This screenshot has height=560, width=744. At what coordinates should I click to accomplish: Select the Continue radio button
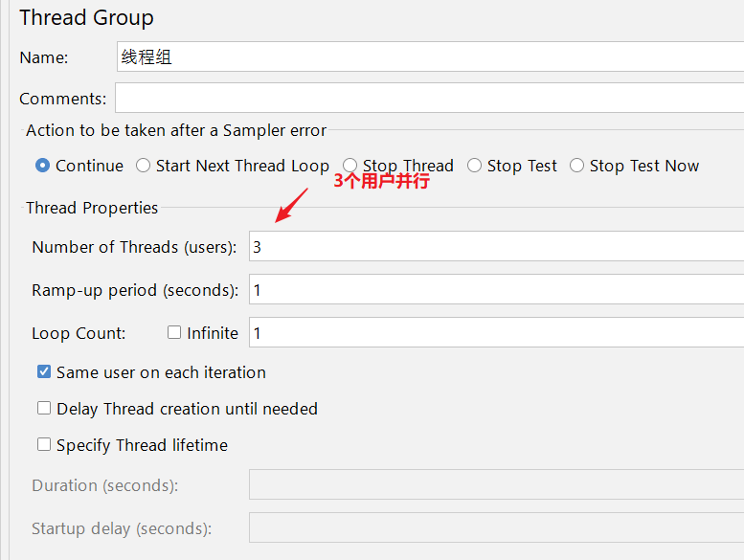click(43, 166)
